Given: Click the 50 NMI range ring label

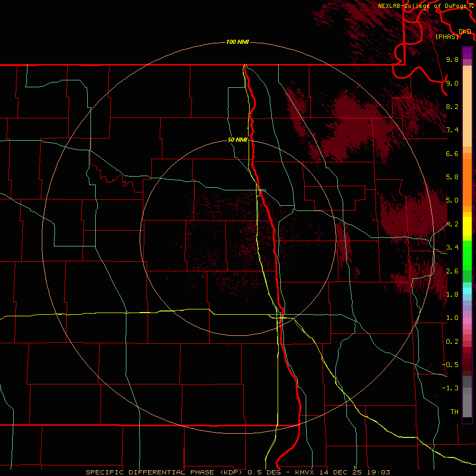Looking at the screenshot, I should click(x=237, y=140).
